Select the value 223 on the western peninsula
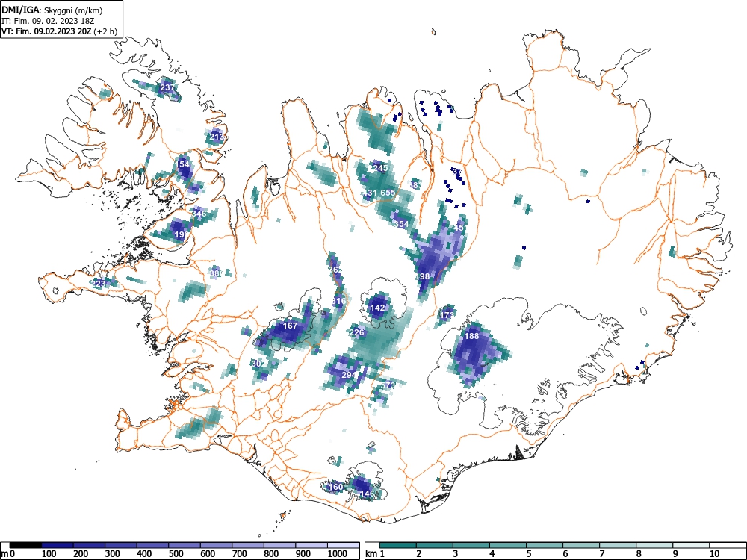The height and width of the screenshot is (560, 747). tap(99, 284)
